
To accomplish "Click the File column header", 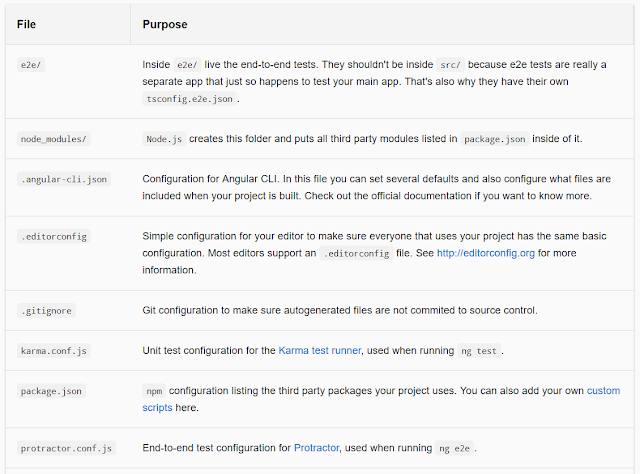I will 27,24.
